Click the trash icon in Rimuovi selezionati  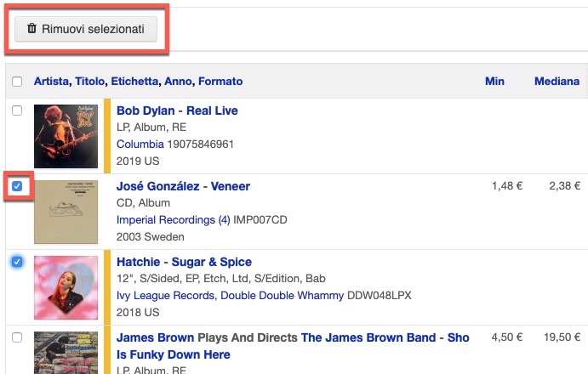pyautogui.click(x=31, y=28)
